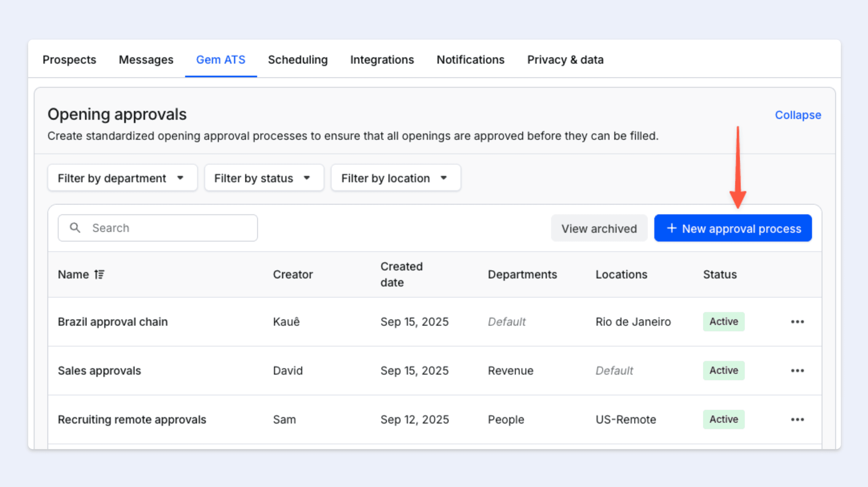Switch to the Scheduling tab
This screenshot has height=487, width=868.
298,60
